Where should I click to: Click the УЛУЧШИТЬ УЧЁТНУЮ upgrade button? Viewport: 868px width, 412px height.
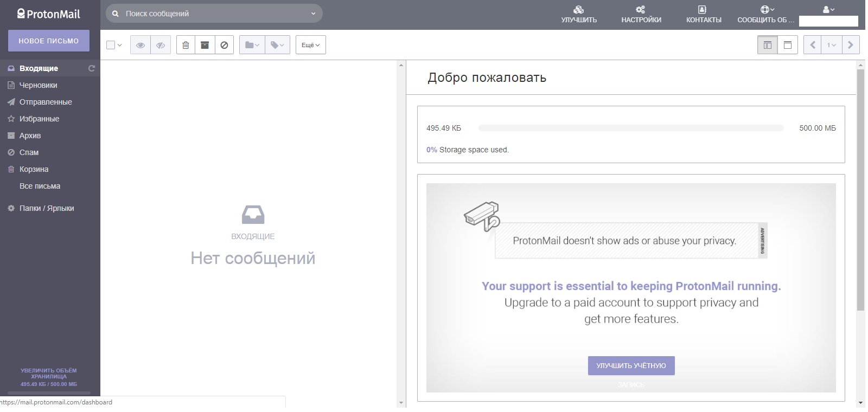[x=631, y=365]
